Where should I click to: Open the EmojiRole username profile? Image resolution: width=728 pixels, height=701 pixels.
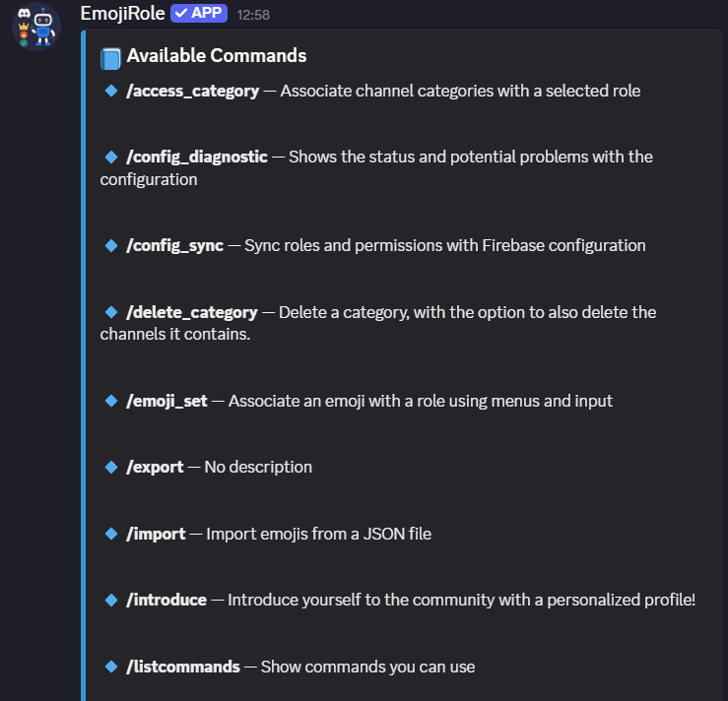pos(122,14)
